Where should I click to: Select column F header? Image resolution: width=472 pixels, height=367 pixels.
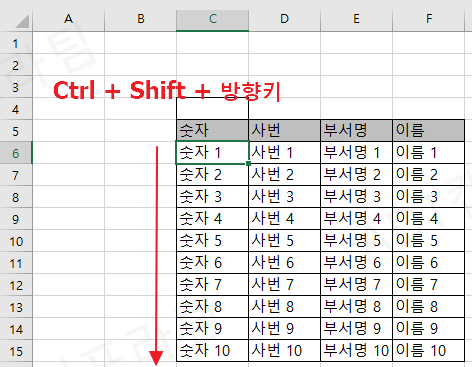point(428,19)
